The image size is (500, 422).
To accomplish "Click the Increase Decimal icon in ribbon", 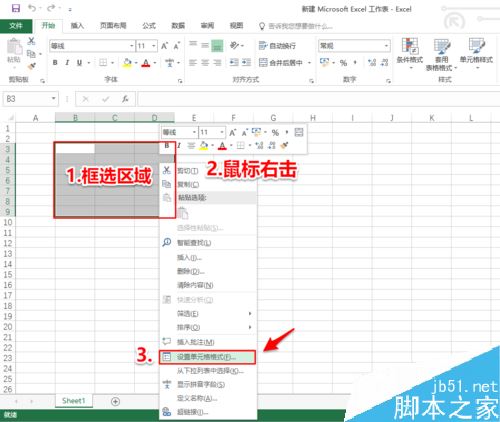I will [x=372, y=62].
